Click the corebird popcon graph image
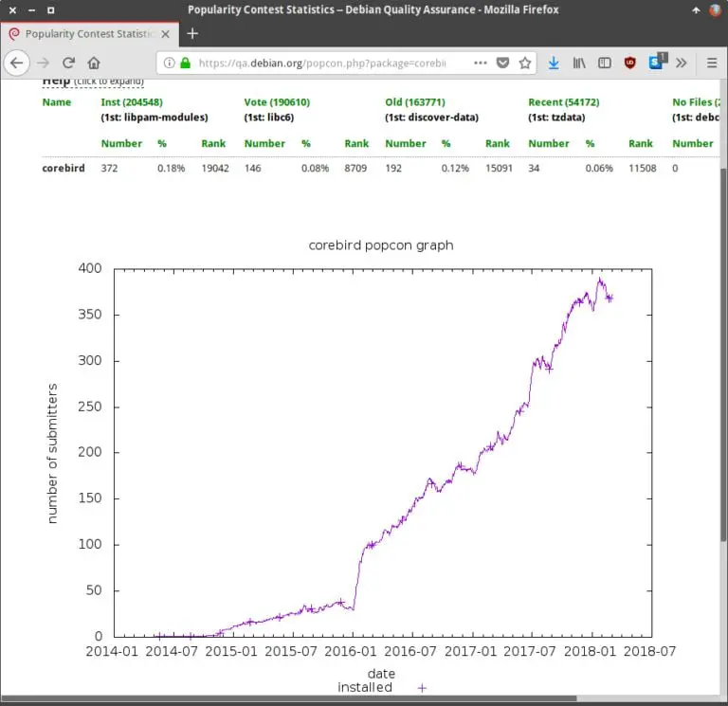This screenshot has width=728, height=706. coord(364,464)
